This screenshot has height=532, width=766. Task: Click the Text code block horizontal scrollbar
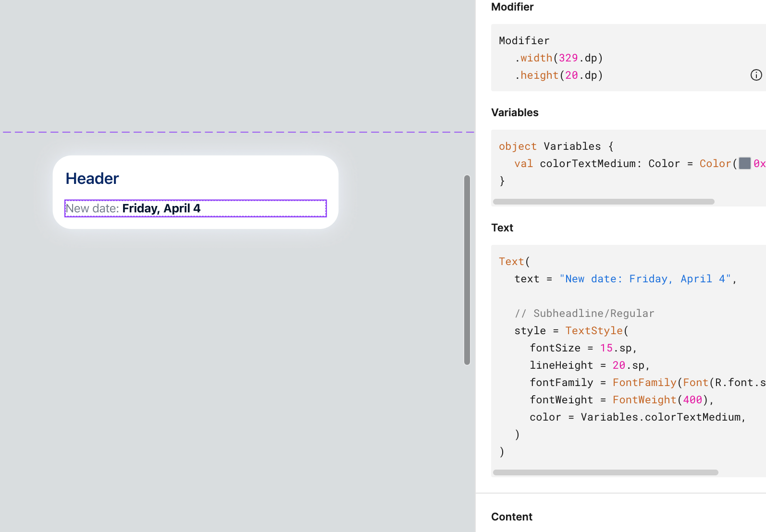point(605,472)
